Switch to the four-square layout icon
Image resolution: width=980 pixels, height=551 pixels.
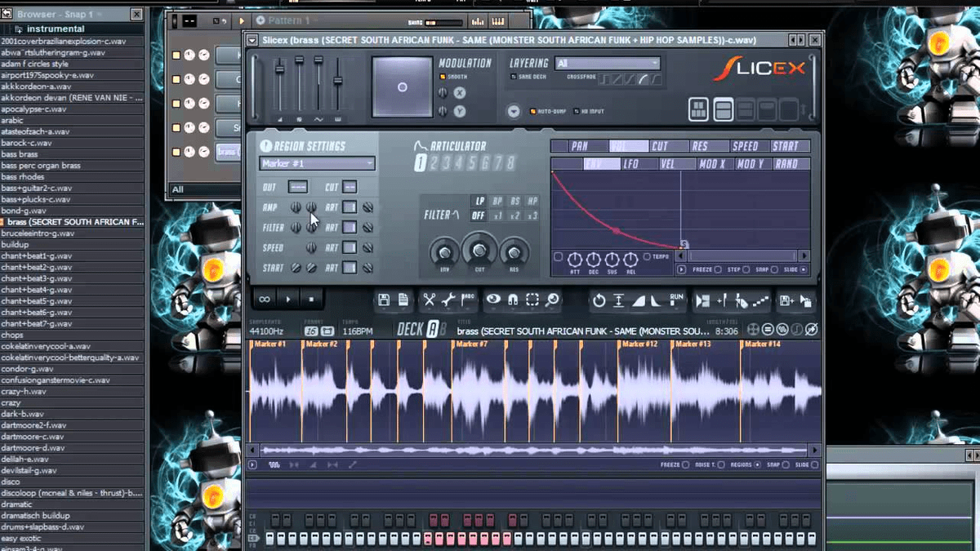click(x=698, y=109)
